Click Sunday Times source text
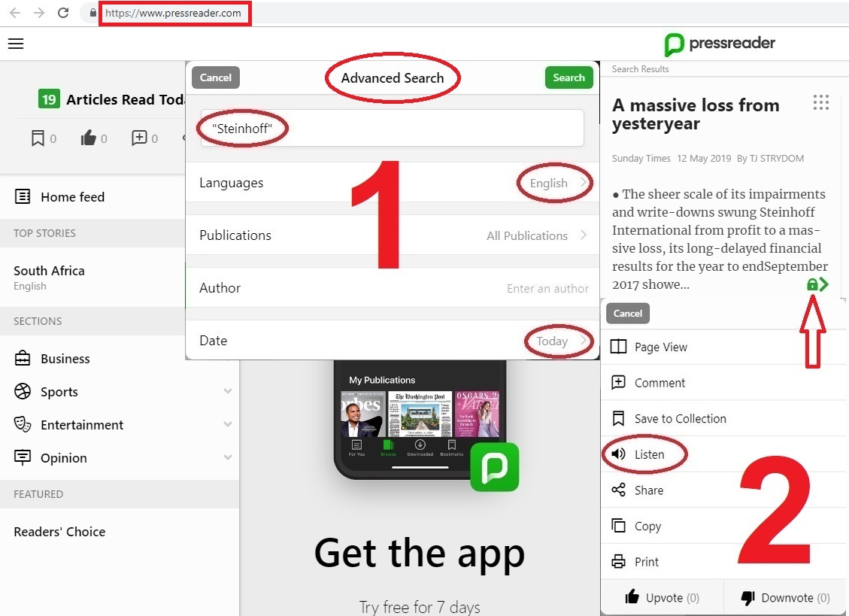Viewport: 849px width, 616px height. click(641, 158)
